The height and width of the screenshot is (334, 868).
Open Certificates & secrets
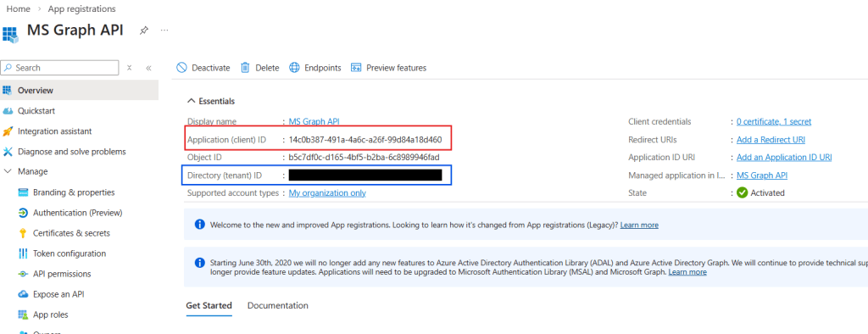tap(71, 233)
